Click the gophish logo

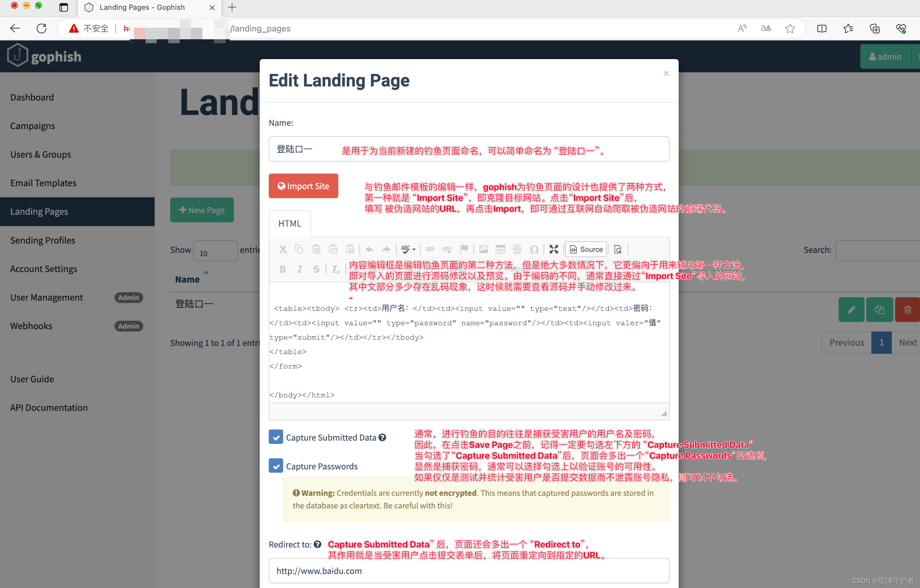[44, 56]
